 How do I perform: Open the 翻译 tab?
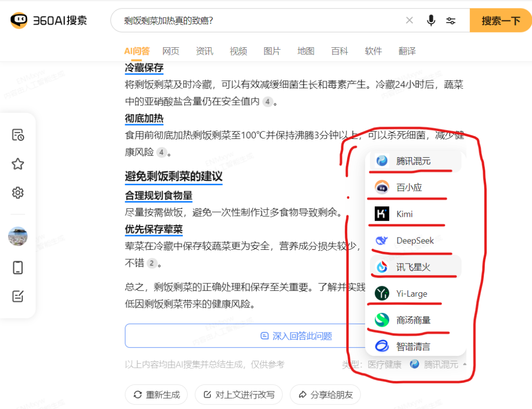pos(407,51)
